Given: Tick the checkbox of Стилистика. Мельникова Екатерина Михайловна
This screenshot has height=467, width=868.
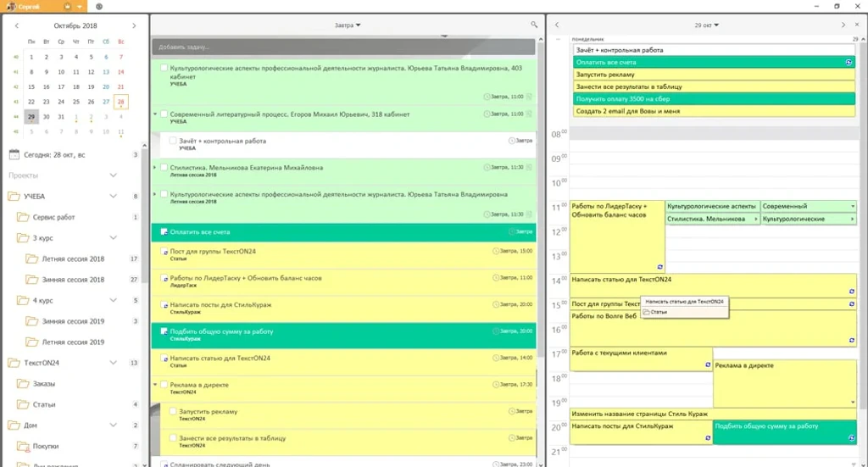Looking at the screenshot, I should tap(164, 167).
